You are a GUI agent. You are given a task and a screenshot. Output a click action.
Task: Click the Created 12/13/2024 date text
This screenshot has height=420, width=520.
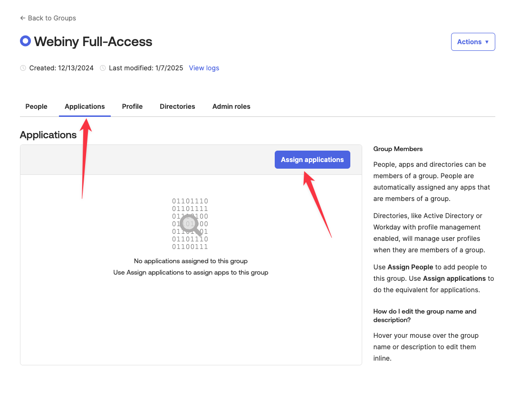click(x=61, y=68)
